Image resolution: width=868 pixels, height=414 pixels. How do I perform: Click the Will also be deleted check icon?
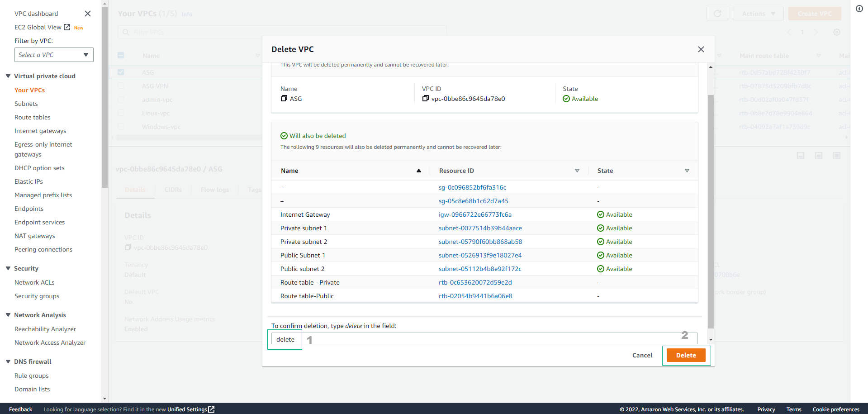pos(284,136)
